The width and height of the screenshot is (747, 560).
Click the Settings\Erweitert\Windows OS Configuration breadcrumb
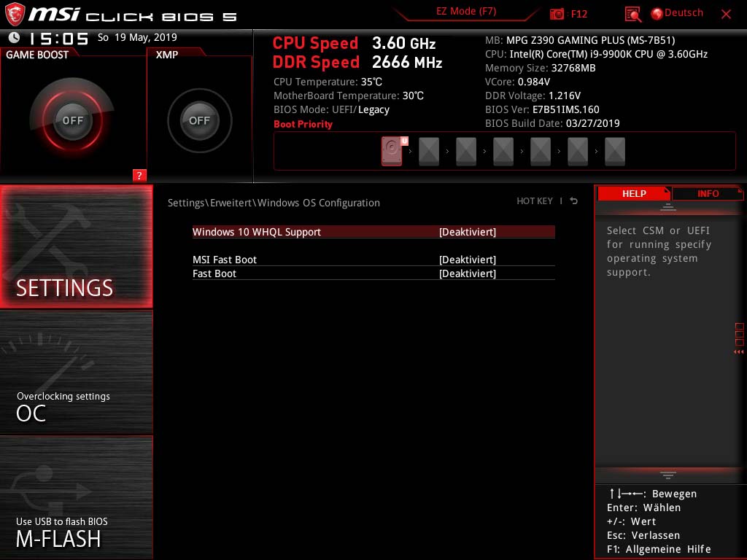click(x=274, y=203)
